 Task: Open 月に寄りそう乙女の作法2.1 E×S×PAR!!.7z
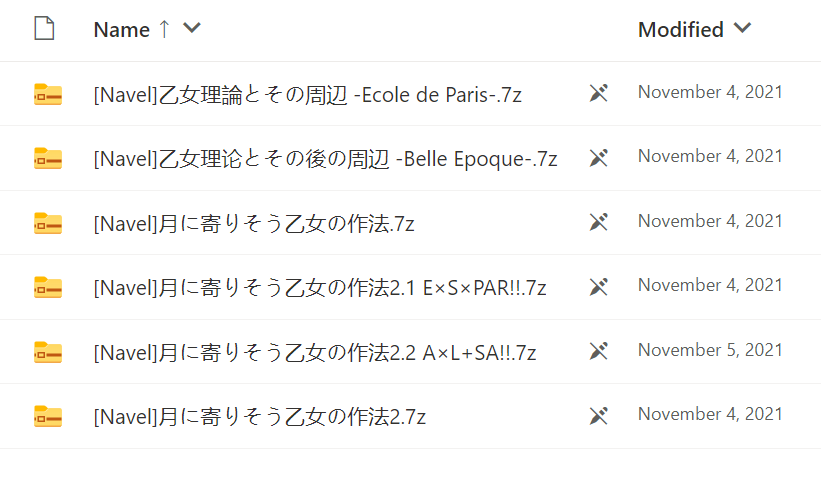pyautogui.click(x=319, y=288)
